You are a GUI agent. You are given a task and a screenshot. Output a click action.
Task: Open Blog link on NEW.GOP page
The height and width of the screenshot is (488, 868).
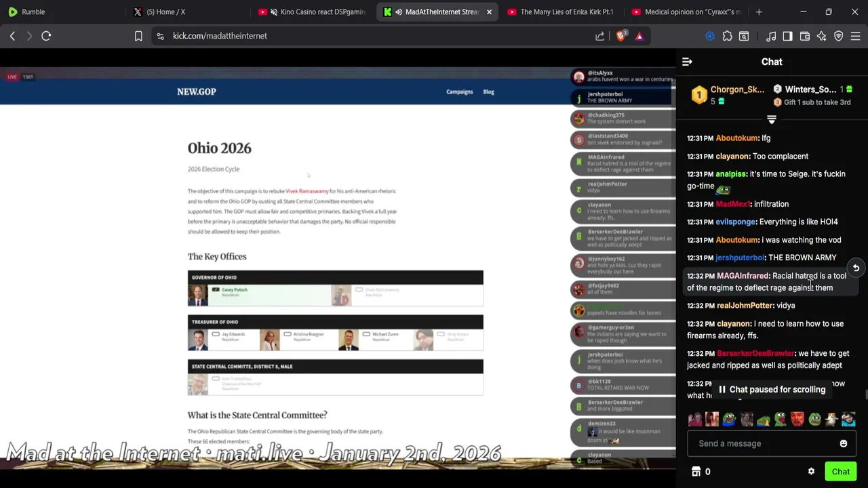point(488,91)
